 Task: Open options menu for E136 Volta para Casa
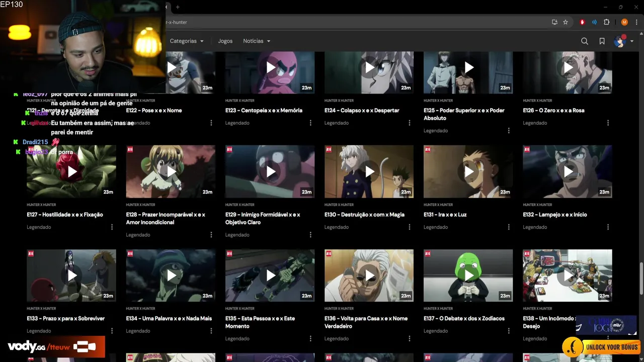pos(410,339)
